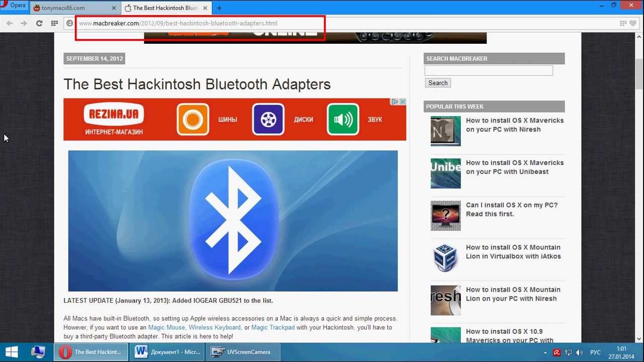
Task: Click the SEPTEMBER 14, 2012 date label
Action: pyautogui.click(x=95, y=58)
